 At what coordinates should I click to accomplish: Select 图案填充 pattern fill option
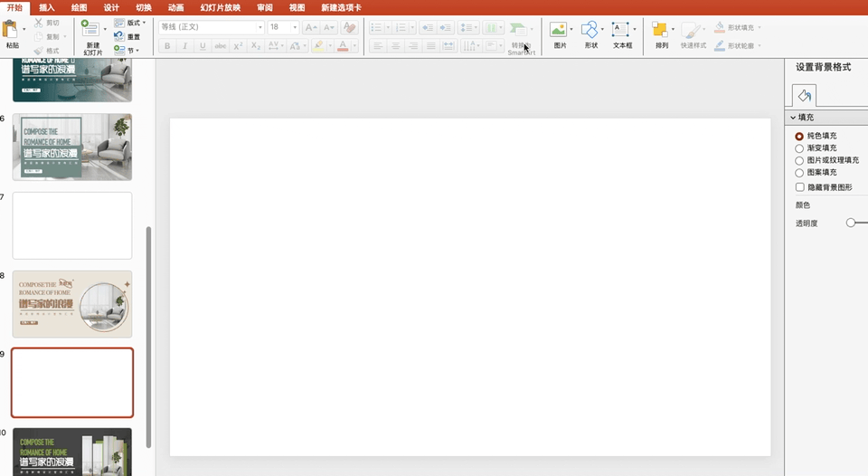[798, 172]
